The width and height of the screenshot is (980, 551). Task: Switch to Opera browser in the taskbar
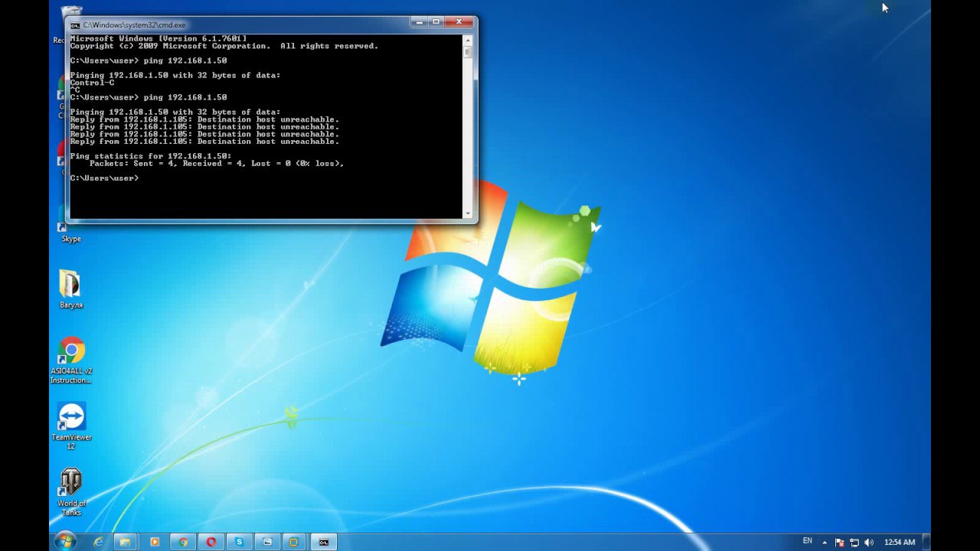point(211,542)
